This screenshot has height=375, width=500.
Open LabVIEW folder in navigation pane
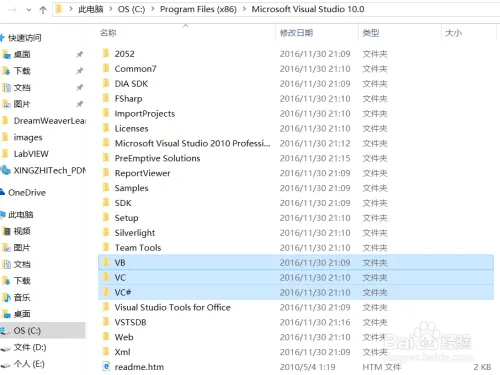click(31, 154)
